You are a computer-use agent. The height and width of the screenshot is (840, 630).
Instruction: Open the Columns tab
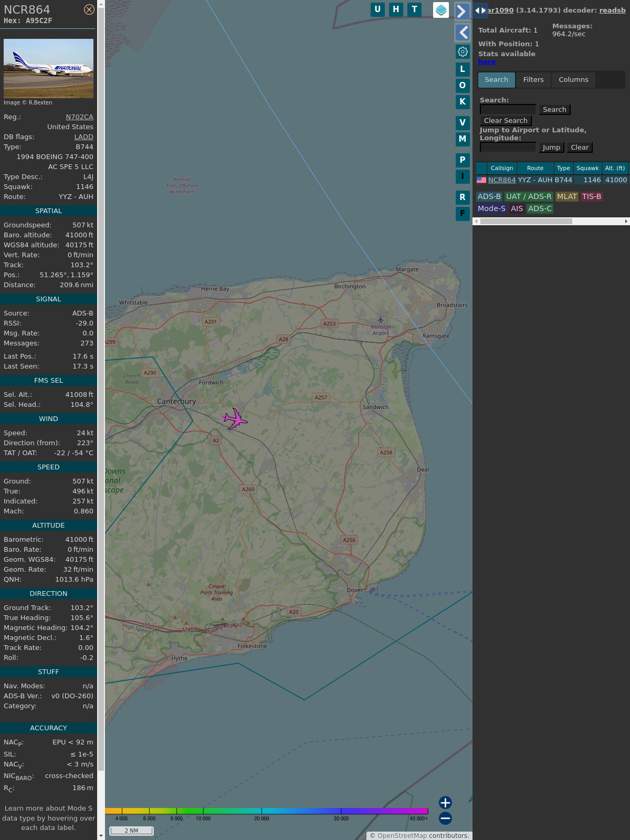tap(573, 80)
